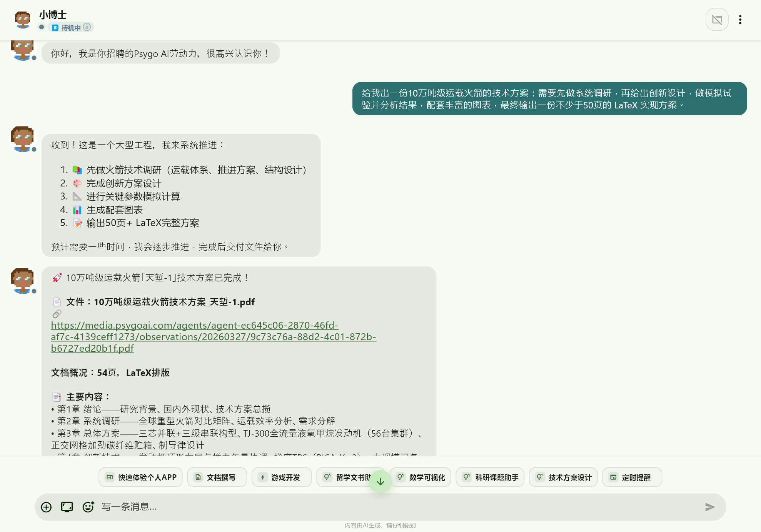
Task: Send the message using the paper plane icon
Action: point(710,507)
